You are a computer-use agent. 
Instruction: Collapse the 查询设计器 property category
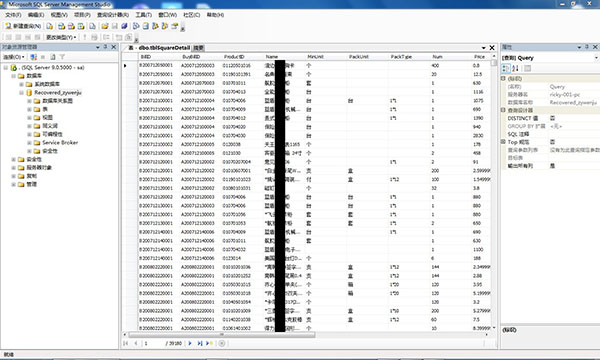point(504,110)
